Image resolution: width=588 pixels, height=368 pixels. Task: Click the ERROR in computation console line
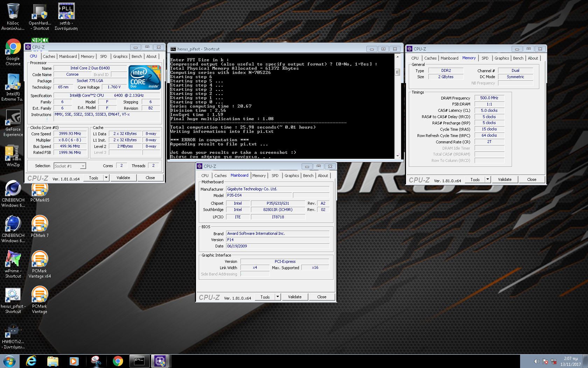(209, 140)
